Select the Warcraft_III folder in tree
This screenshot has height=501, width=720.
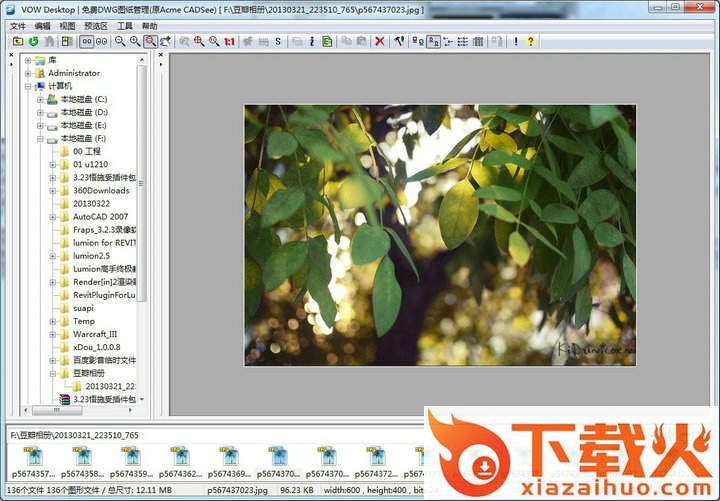pyautogui.click(x=95, y=334)
